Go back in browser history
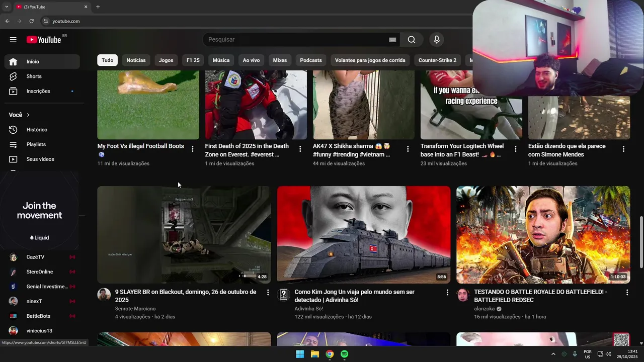 [7, 21]
